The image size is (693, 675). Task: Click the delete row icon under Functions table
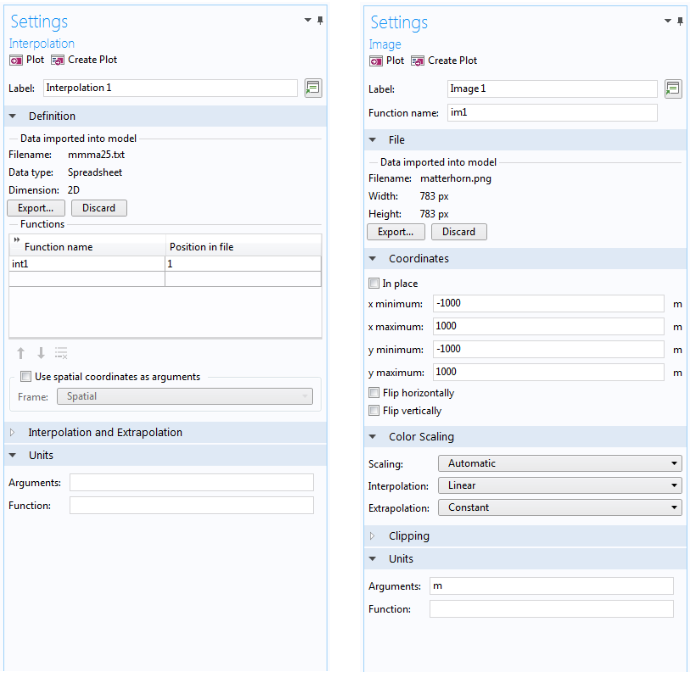(x=61, y=353)
